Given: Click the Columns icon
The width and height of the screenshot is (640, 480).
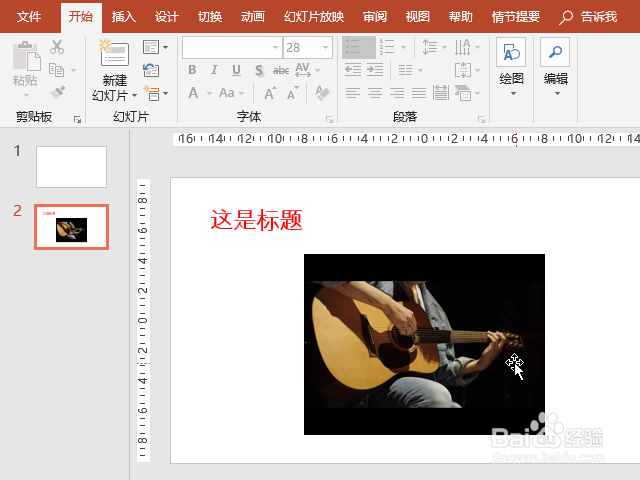Looking at the screenshot, I should (x=405, y=70).
